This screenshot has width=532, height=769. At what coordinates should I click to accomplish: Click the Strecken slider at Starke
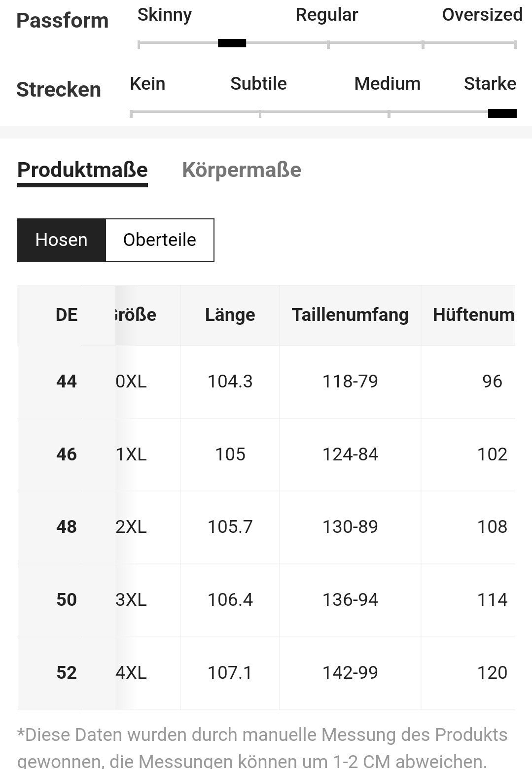click(502, 113)
